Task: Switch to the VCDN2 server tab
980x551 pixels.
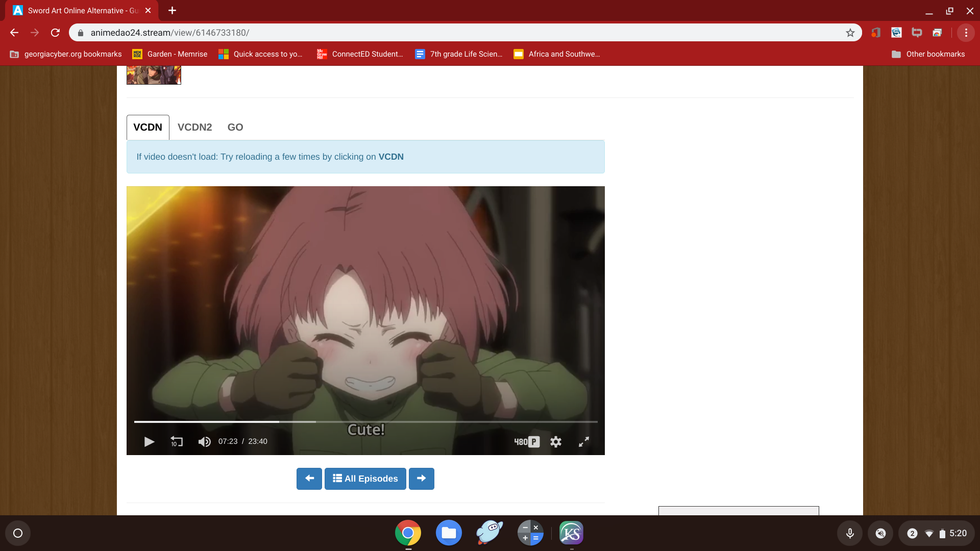Action: 195,128
